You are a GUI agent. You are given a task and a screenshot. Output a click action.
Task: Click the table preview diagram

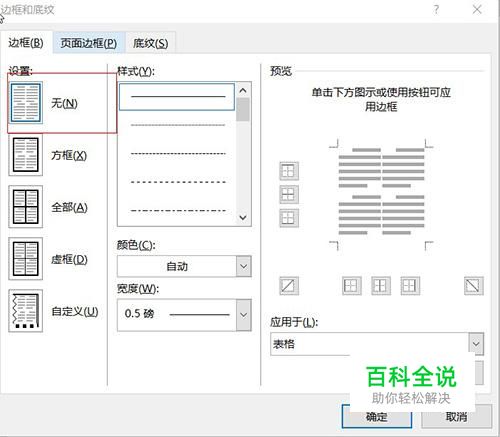[x=381, y=194]
